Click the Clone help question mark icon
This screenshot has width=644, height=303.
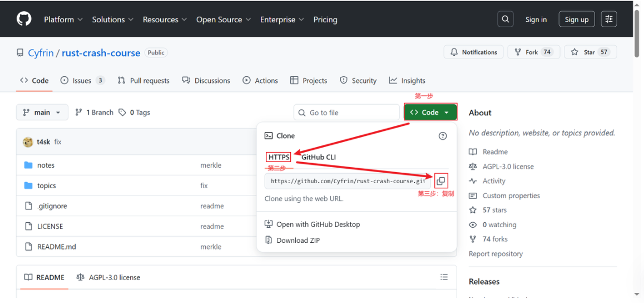click(x=442, y=136)
